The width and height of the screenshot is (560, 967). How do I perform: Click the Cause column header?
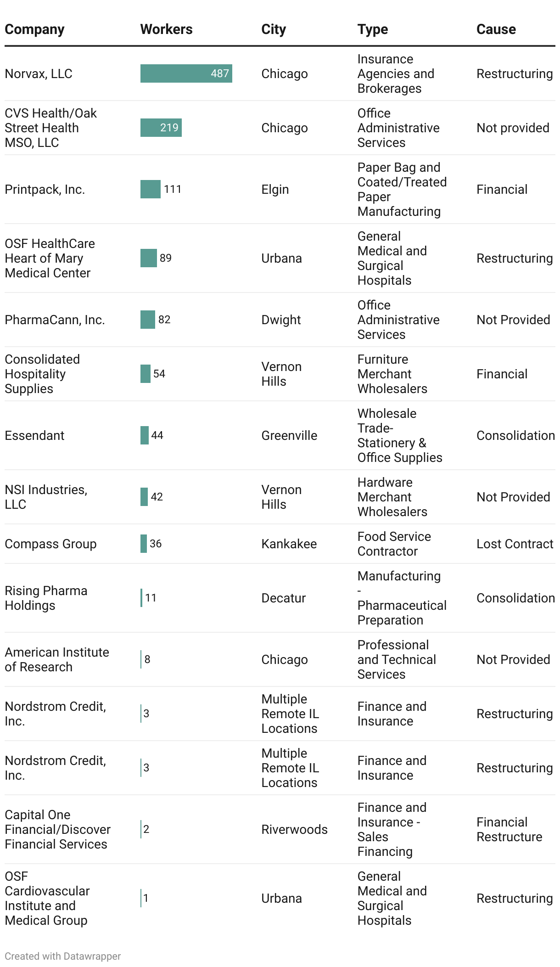496,29
